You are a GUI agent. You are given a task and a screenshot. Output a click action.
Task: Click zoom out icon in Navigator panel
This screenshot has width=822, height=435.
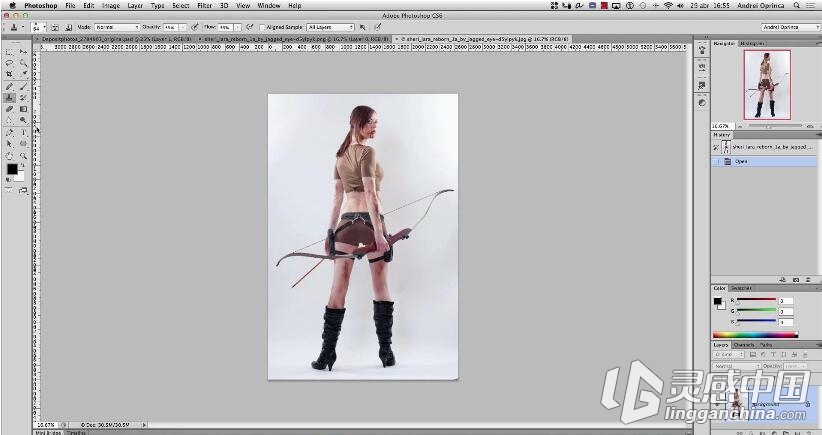pos(742,126)
